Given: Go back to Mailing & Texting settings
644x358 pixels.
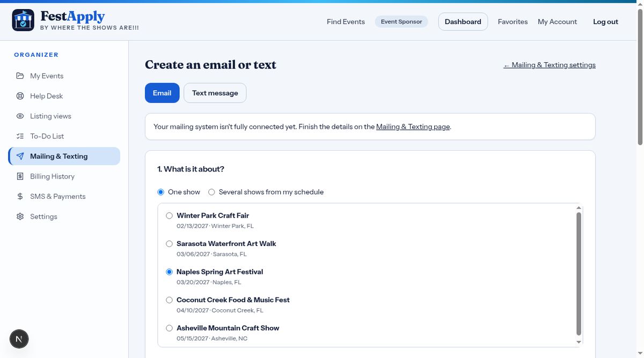Looking at the screenshot, I should [550, 65].
